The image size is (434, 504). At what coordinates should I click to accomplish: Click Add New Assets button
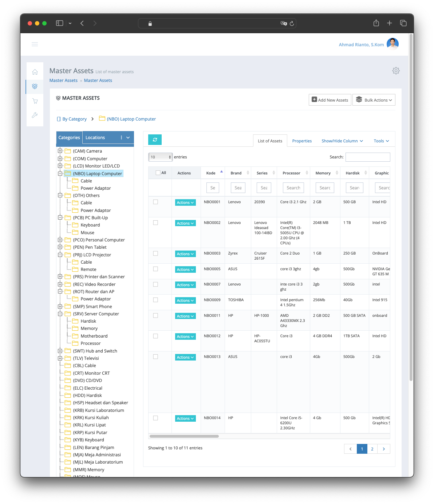point(330,100)
